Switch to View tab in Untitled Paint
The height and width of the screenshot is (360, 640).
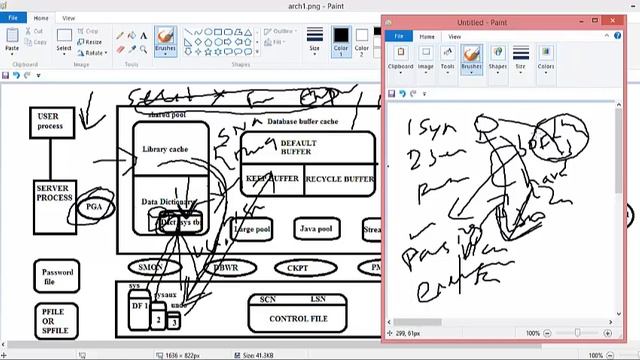click(x=454, y=36)
